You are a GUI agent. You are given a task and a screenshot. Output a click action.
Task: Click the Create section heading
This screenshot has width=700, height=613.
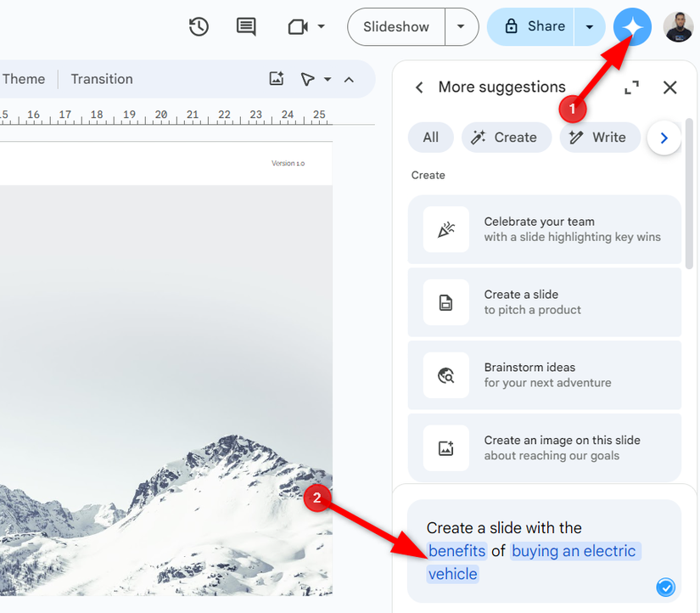pyautogui.click(x=428, y=175)
